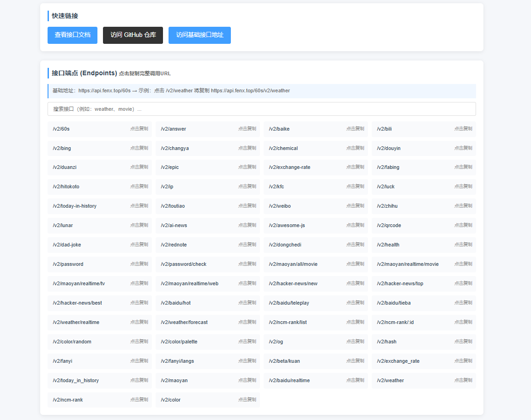
Task: Click the /v2/ncm-rank/:id endpoint card
Action: (x=423, y=322)
